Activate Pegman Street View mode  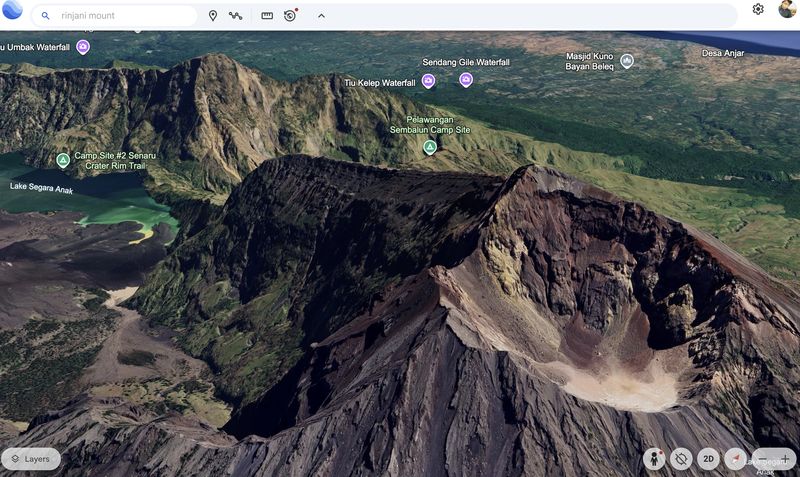click(x=654, y=459)
